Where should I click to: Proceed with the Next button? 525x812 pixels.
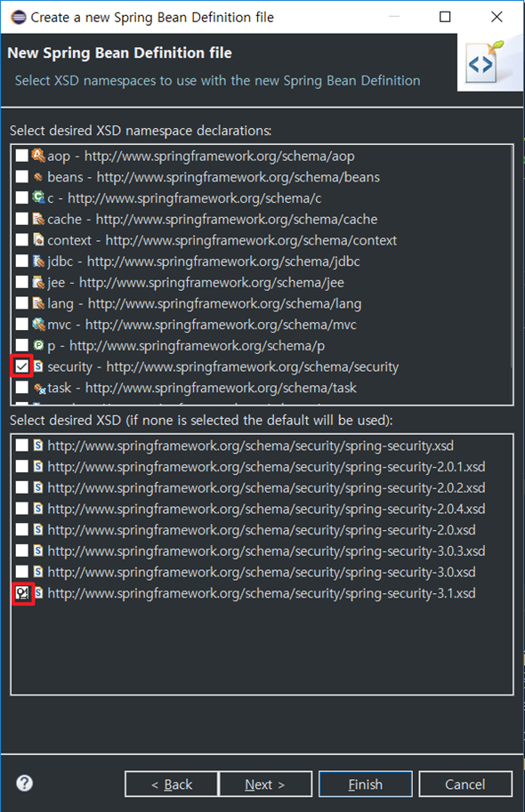[x=265, y=784]
